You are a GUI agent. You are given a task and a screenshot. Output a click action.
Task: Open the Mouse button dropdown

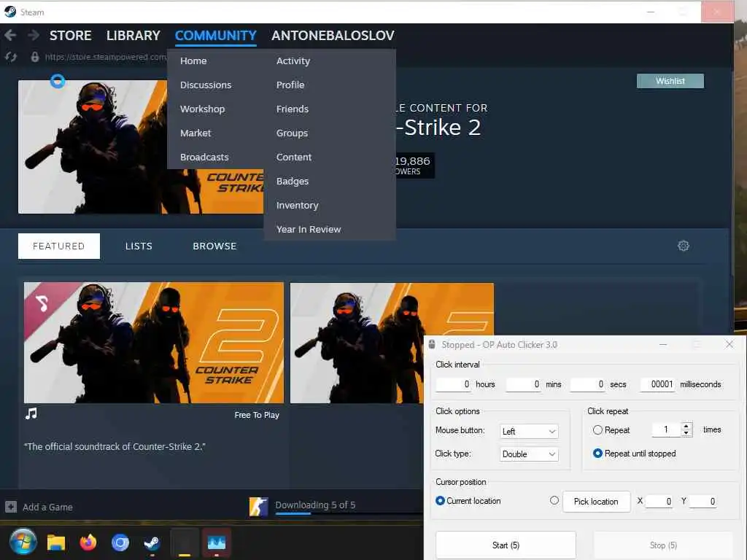pyautogui.click(x=529, y=431)
